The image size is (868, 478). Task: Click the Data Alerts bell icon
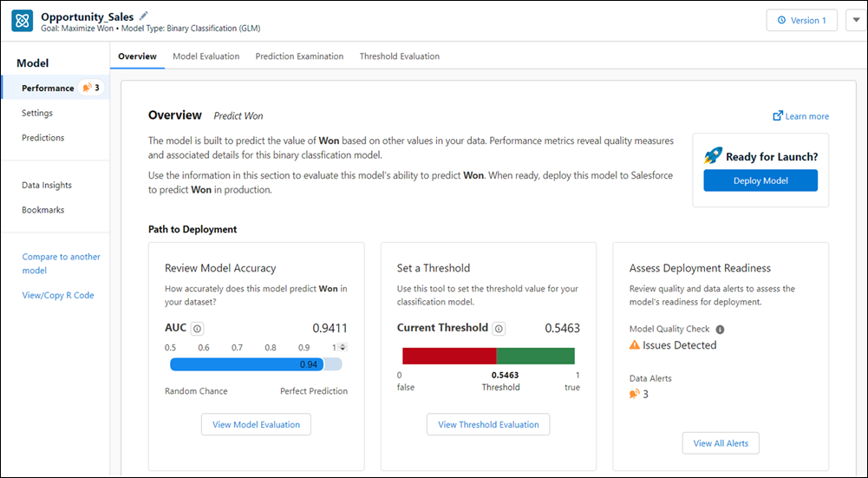point(635,394)
